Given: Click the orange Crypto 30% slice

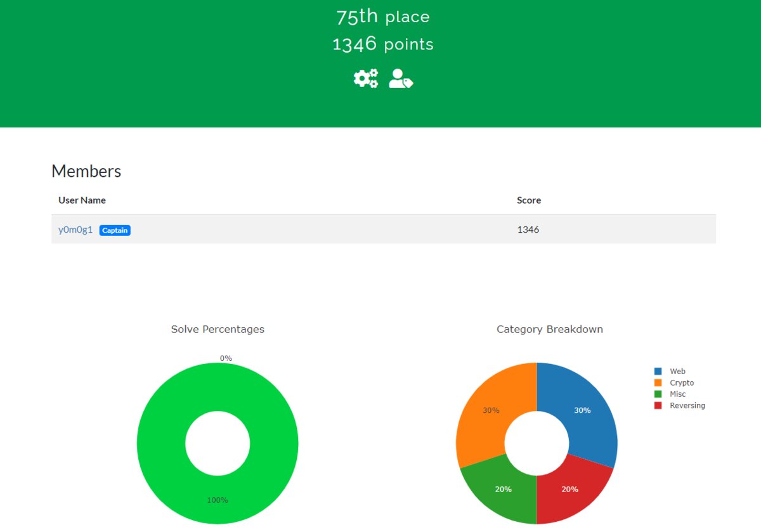Looking at the screenshot, I should [491, 410].
